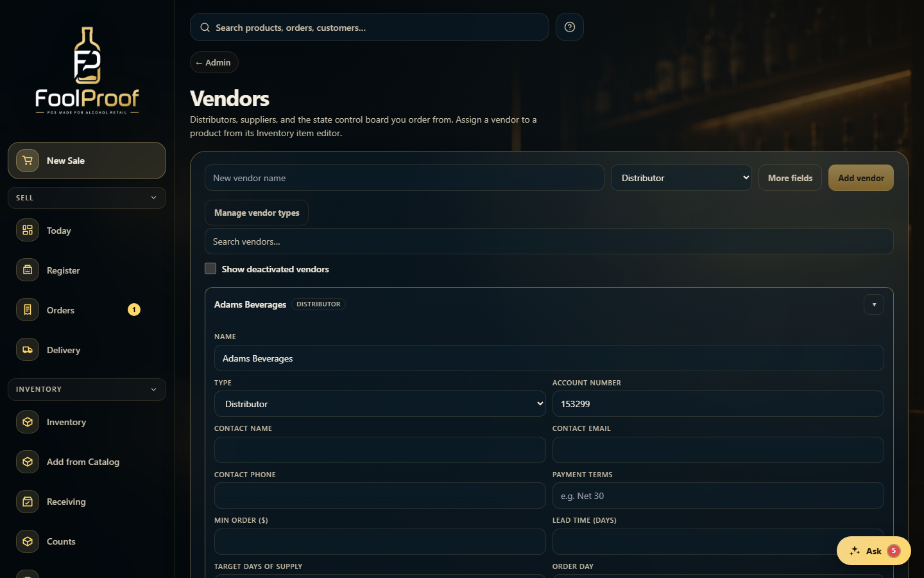This screenshot has width=924, height=578.
Task: Collapse the Adams Beverages vendor card
Action: tap(874, 304)
